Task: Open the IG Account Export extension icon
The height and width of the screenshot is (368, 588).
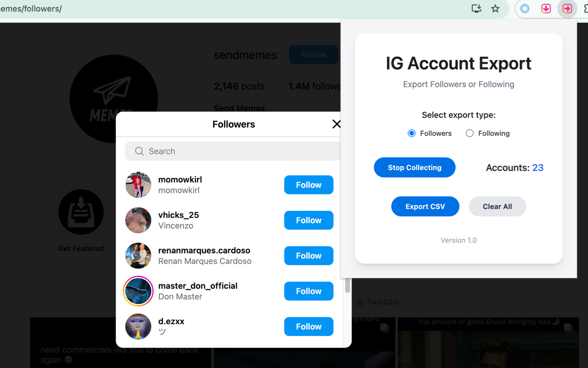Action: coord(567,8)
